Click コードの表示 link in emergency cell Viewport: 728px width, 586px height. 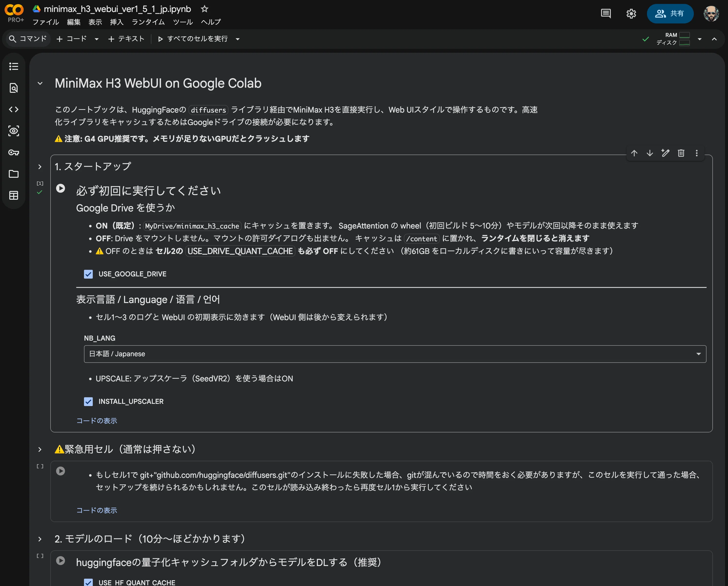pos(97,510)
